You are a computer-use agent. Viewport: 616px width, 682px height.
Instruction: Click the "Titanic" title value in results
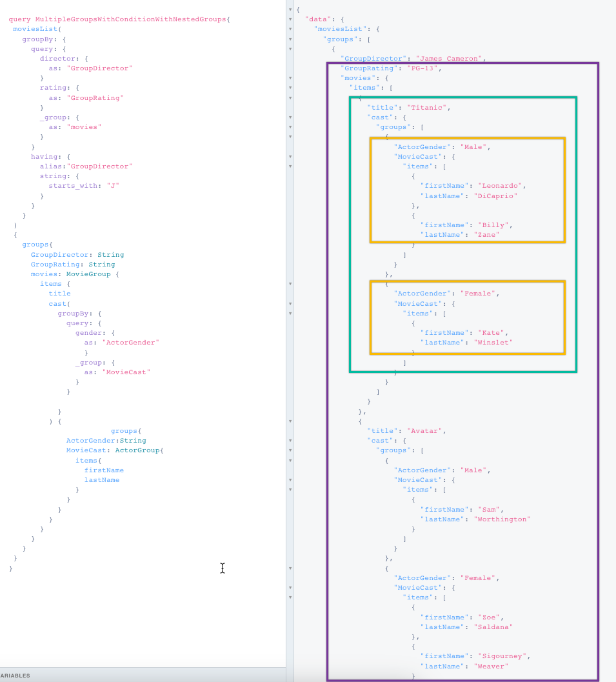(428, 108)
